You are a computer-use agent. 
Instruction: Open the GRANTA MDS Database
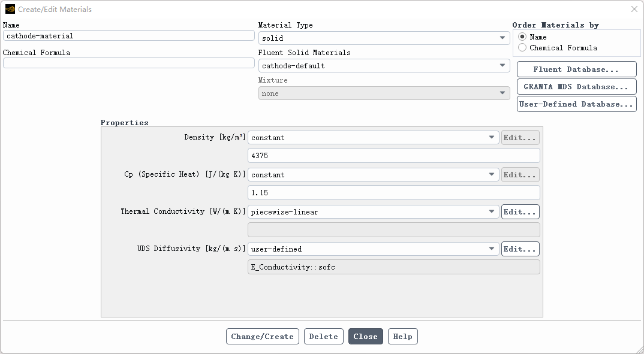click(x=576, y=87)
